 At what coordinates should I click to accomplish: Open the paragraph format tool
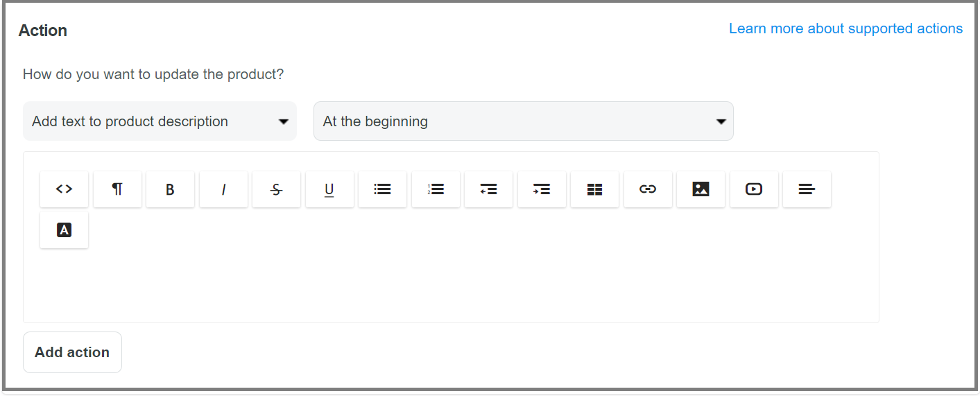pos(117,189)
